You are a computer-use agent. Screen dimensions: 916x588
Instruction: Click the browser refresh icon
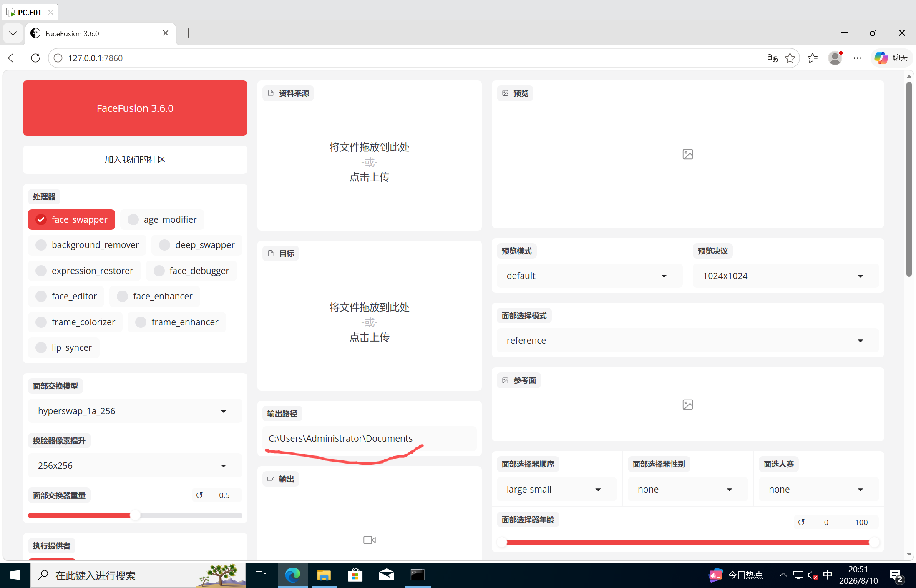click(x=35, y=58)
